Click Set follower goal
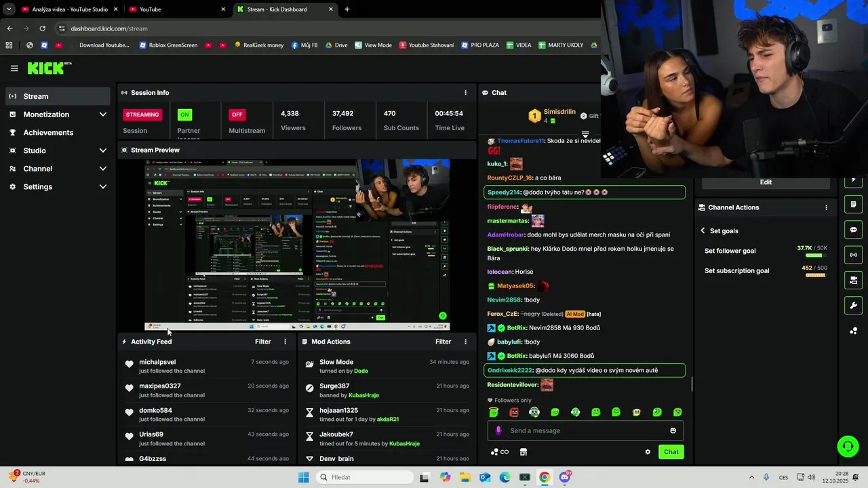This screenshot has height=488, width=868. (x=730, y=251)
